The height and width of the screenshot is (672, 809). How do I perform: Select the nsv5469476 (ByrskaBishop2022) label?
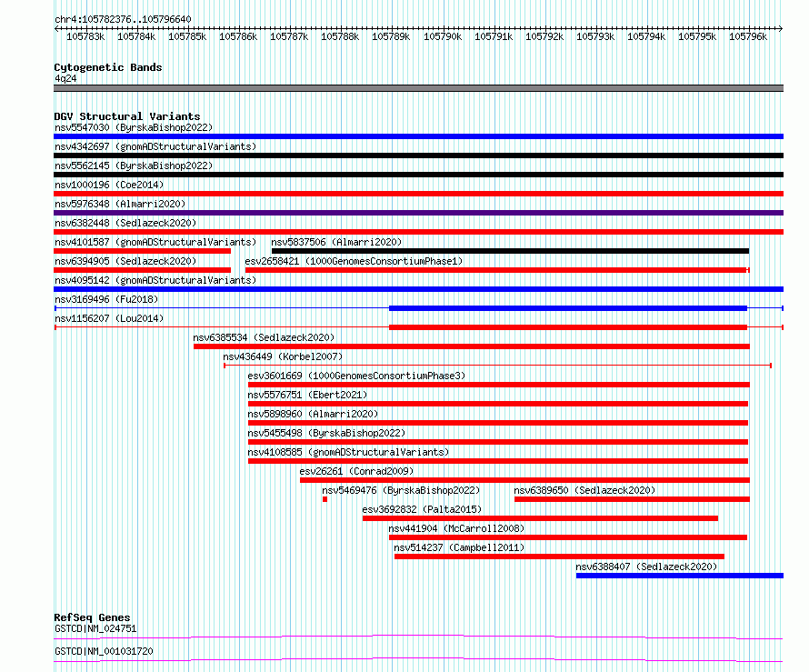click(x=401, y=490)
